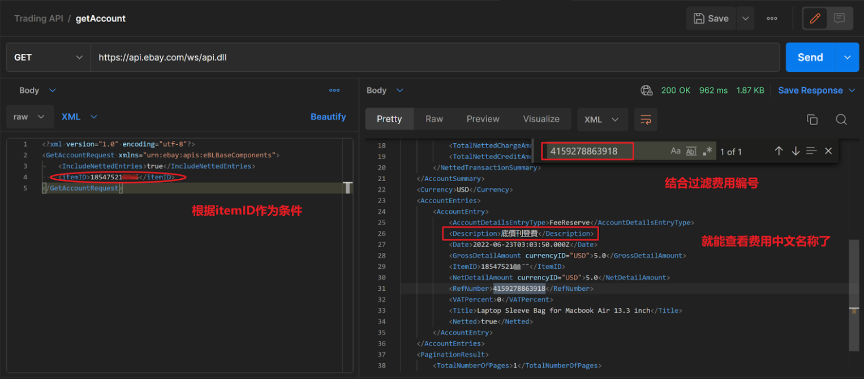Toggle Find in Selection icon

[x=811, y=151]
